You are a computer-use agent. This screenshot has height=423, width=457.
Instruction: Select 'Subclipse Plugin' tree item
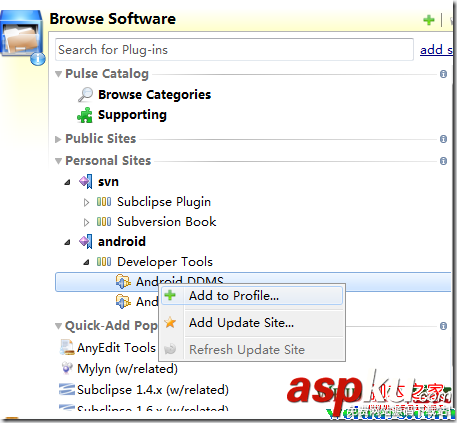click(x=164, y=202)
